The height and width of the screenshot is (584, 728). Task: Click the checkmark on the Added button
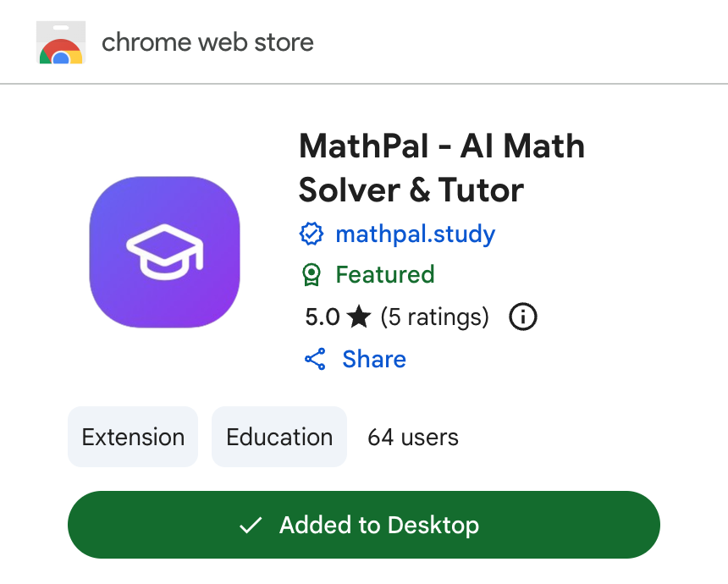pos(250,526)
